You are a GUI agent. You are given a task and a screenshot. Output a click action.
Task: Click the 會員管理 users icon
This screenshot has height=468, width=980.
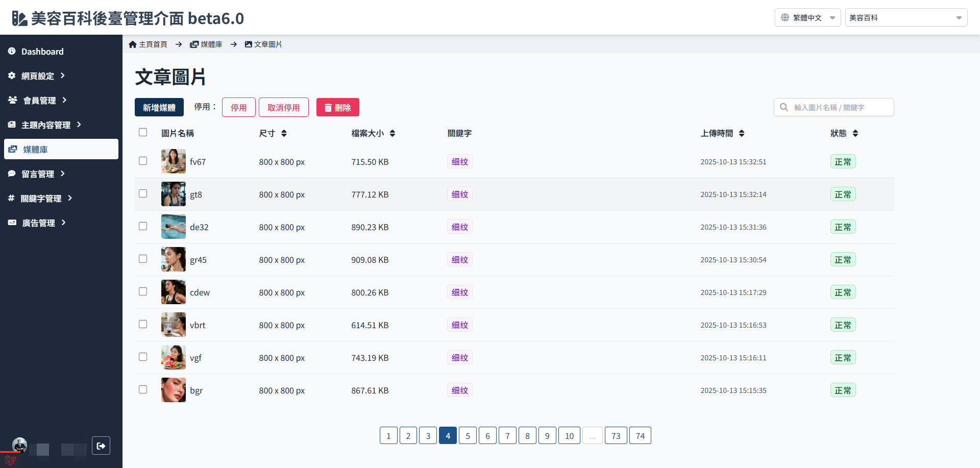[x=13, y=100]
